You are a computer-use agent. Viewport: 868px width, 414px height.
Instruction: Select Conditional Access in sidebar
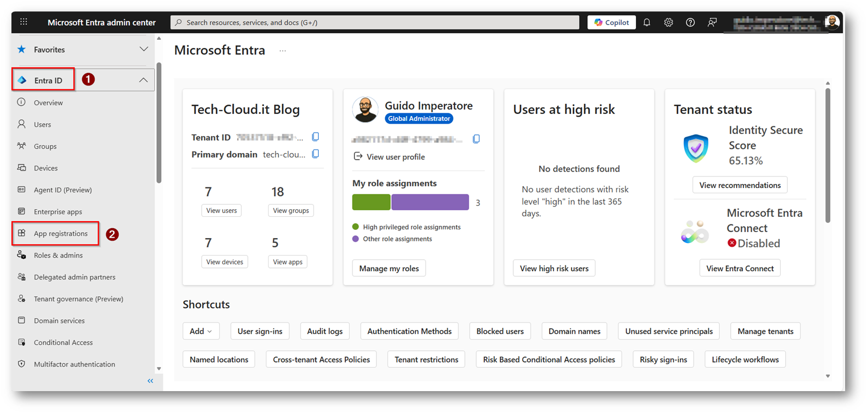click(x=63, y=342)
